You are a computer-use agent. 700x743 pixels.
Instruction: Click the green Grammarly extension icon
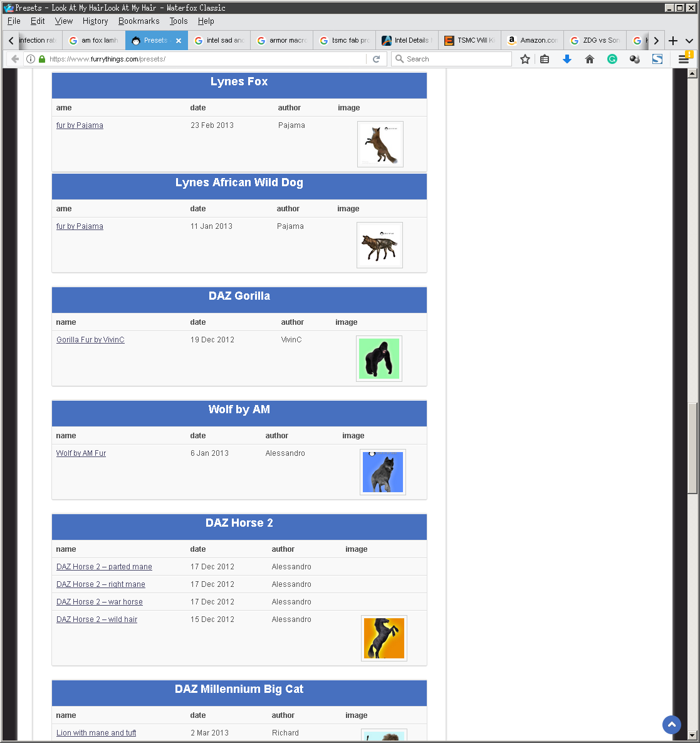coord(612,59)
